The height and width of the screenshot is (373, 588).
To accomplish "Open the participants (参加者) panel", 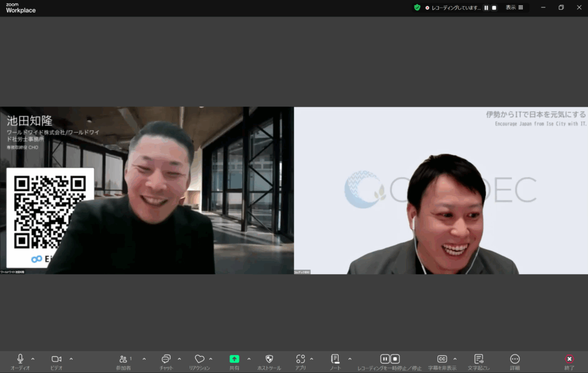I will pyautogui.click(x=123, y=359).
